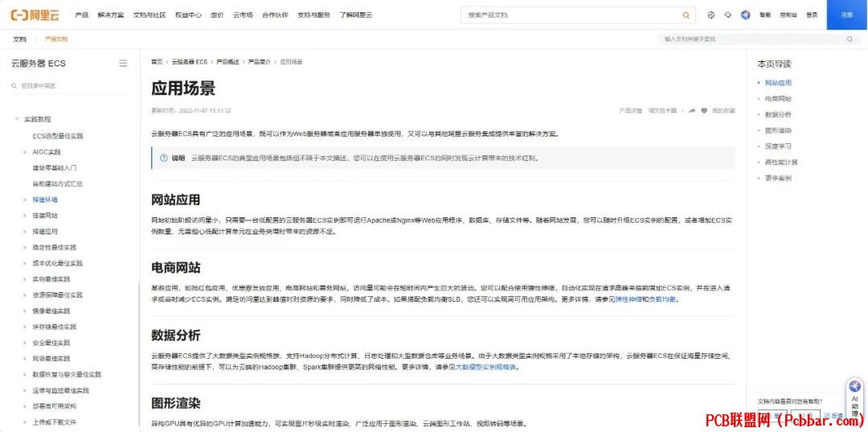Image resolution: width=868 pixels, height=432 pixels.
Task: Open the 产品 top menu
Action: pyautogui.click(x=81, y=15)
